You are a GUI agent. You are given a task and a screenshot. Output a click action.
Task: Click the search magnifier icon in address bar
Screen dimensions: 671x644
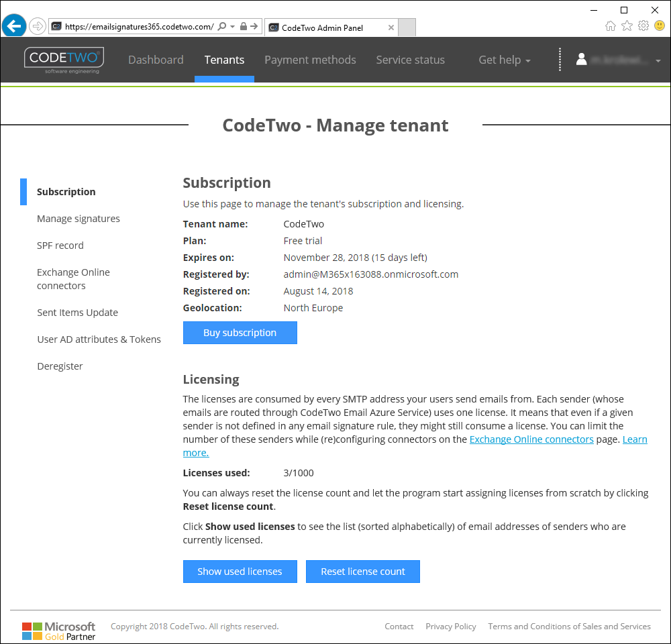pyautogui.click(x=221, y=27)
